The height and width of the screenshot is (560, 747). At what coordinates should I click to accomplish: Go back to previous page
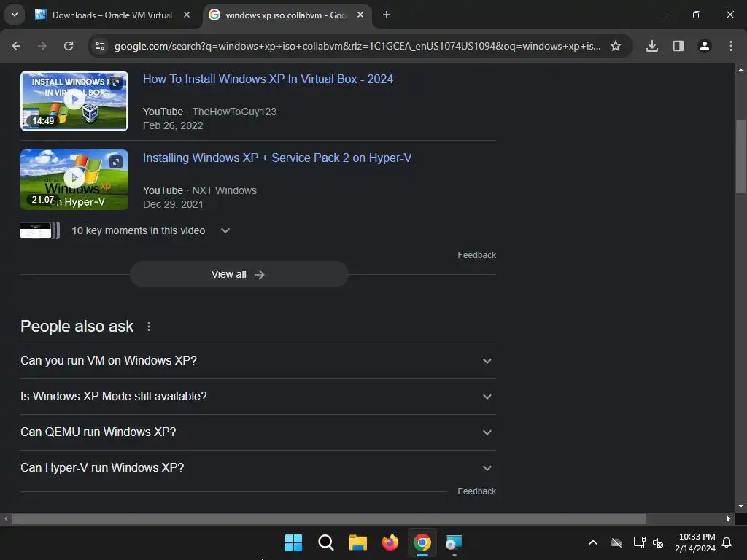pyautogui.click(x=16, y=46)
